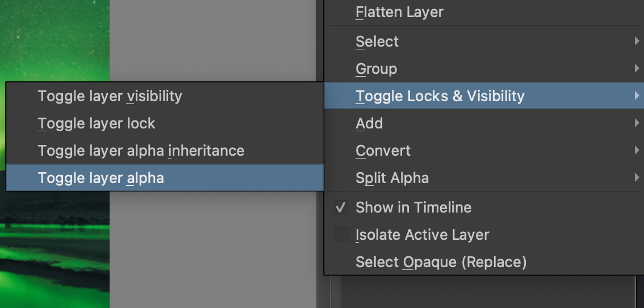Open the Convert menu entry
644x308 pixels.
point(484,151)
